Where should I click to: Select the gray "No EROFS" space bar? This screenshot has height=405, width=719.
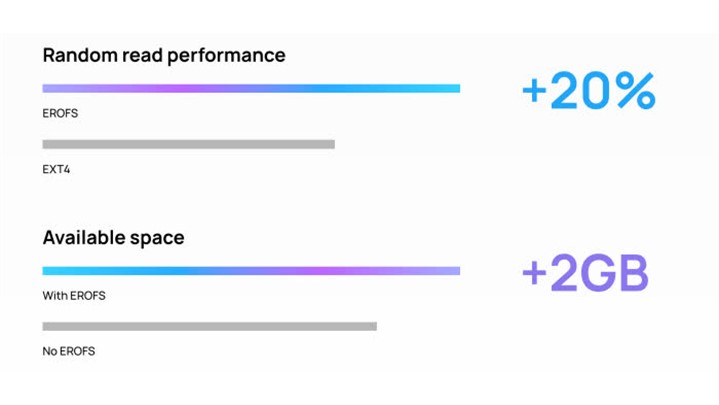click(209, 326)
